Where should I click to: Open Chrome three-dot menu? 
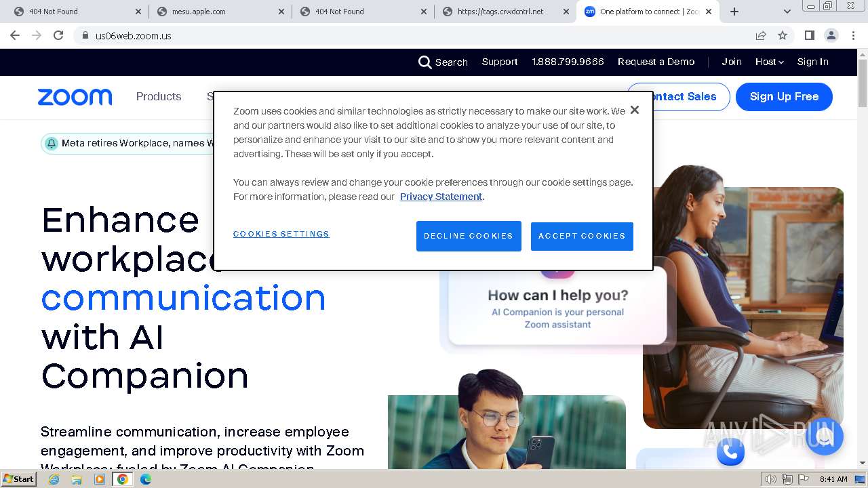pyautogui.click(x=853, y=36)
